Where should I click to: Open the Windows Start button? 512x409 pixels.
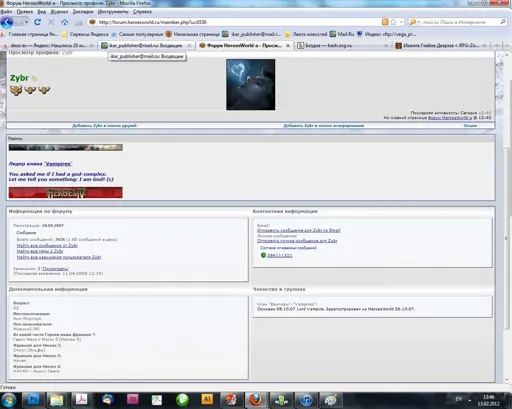9,400
